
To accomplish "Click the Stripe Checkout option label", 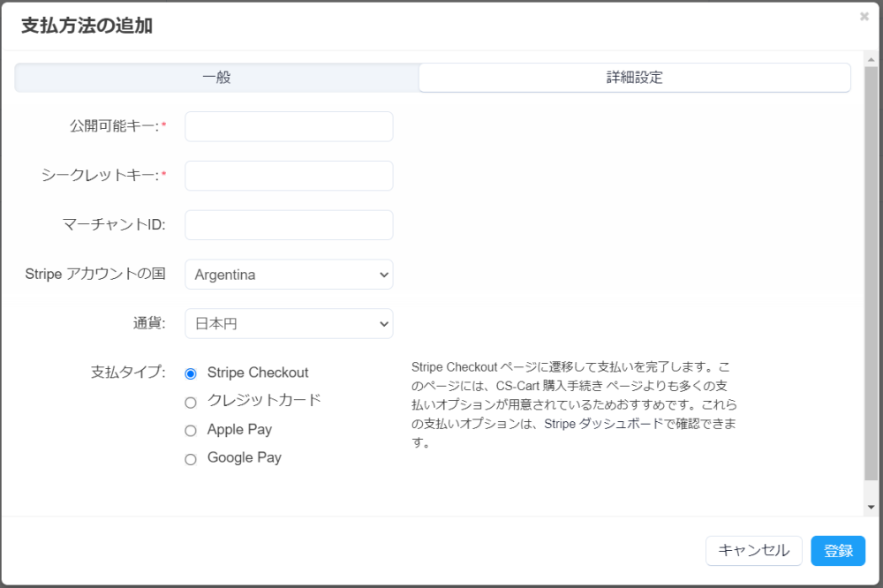I will click(x=258, y=373).
